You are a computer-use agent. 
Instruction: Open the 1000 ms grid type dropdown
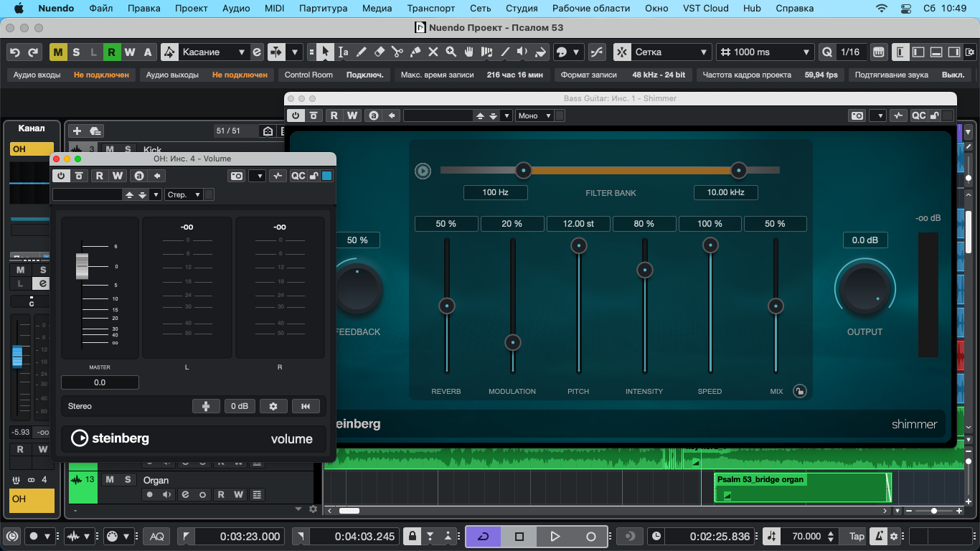pyautogui.click(x=765, y=52)
